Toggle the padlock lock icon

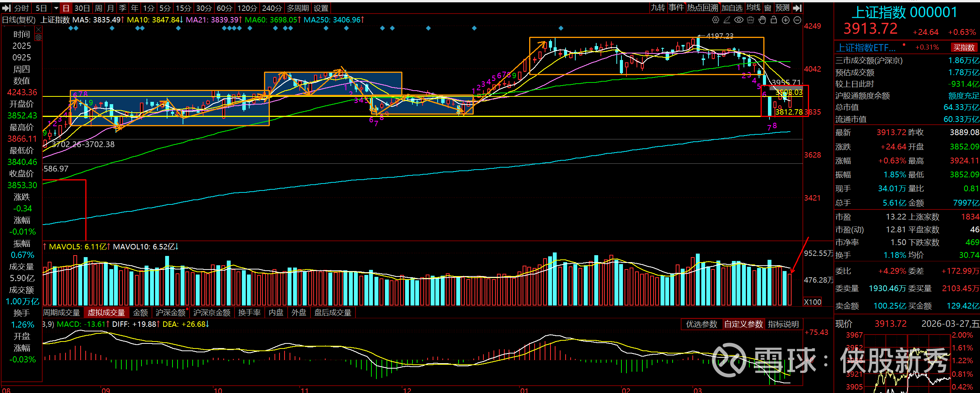[x=774, y=20]
